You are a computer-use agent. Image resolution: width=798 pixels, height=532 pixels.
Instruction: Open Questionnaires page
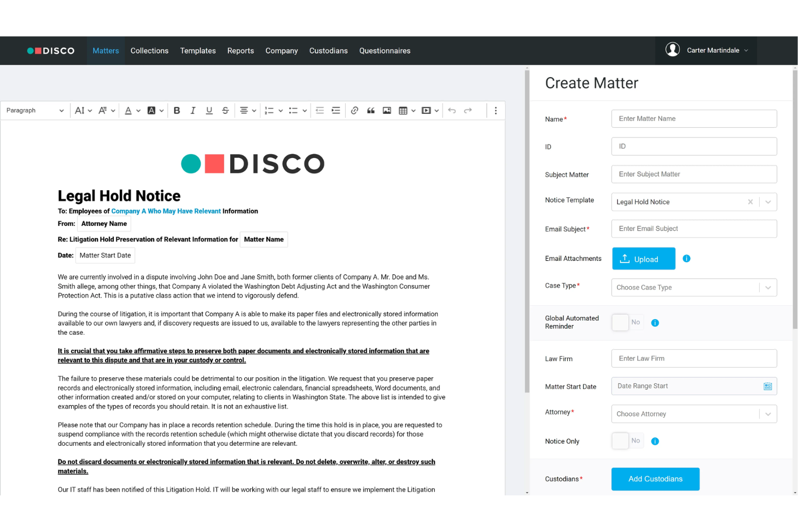pyautogui.click(x=385, y=51)
